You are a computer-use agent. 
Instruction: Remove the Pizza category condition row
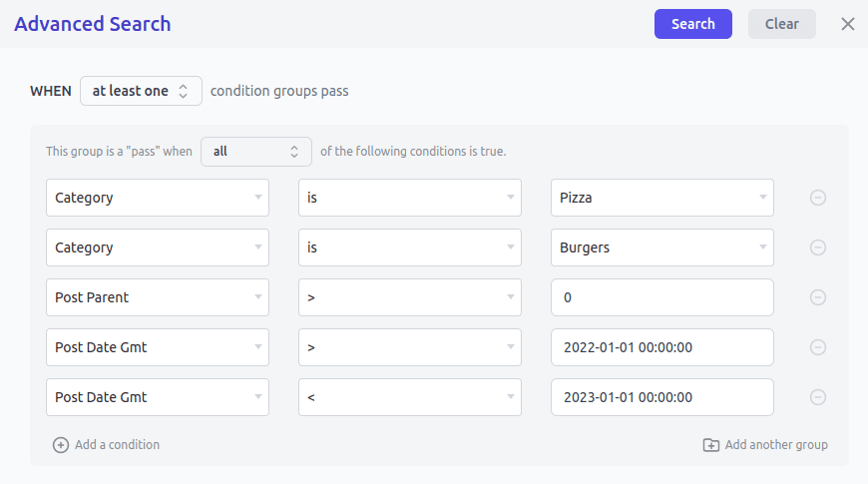(818, 198)
